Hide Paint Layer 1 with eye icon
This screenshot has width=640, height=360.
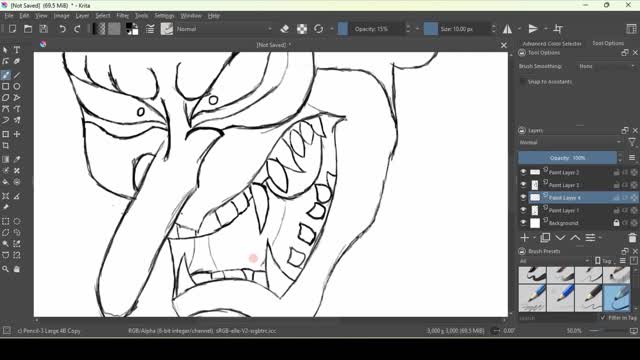523,210
